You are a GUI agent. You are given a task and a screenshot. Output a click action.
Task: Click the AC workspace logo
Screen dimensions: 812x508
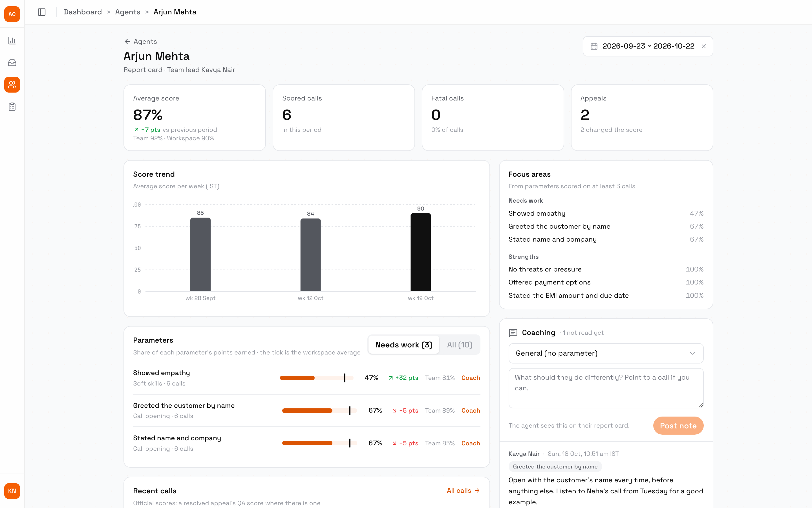12,14
